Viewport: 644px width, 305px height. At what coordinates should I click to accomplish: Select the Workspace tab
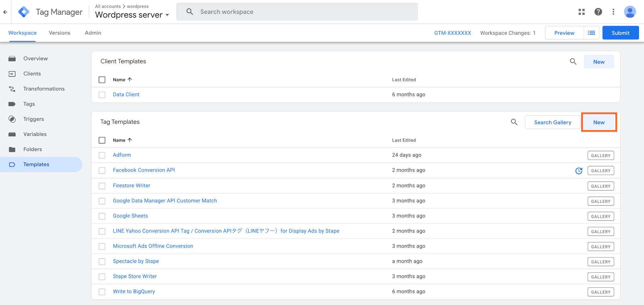pos(22,33)
